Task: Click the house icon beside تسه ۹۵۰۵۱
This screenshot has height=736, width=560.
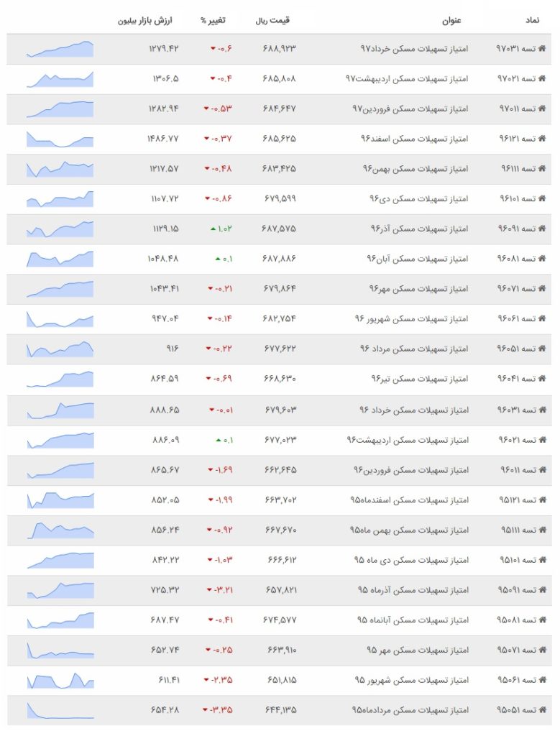Action: point(543,710)
